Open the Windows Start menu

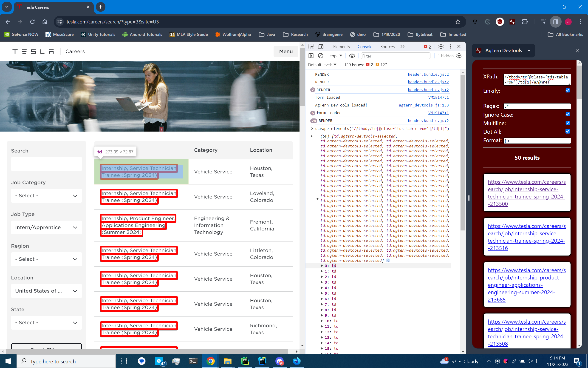8,361
